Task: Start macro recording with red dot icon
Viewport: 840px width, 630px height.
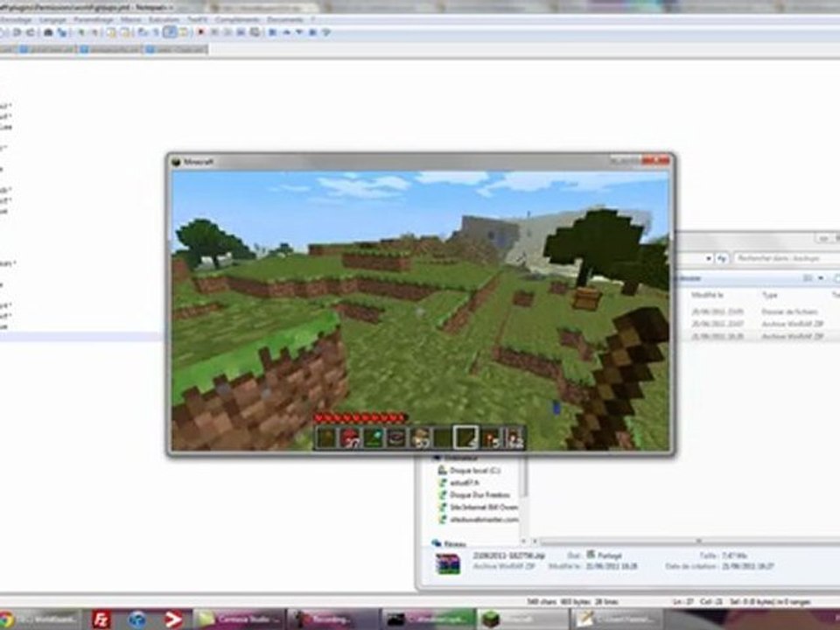Action: click(200, 32)
